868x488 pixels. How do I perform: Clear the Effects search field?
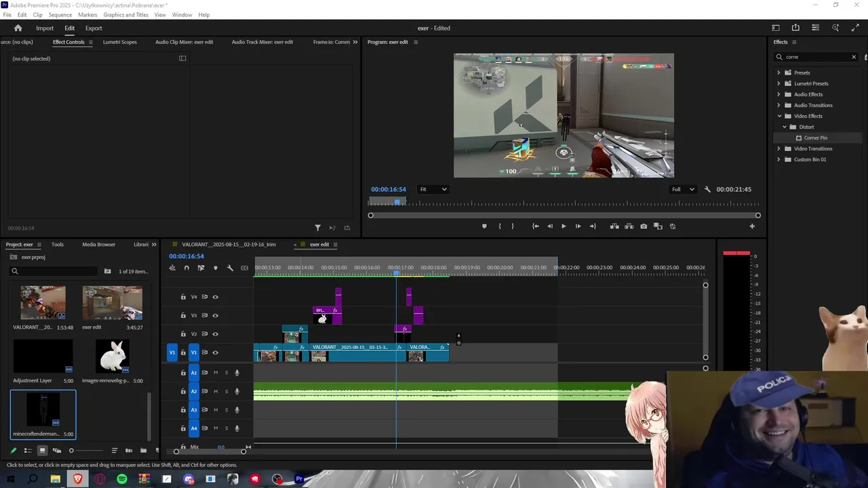[x=854, y=57]
